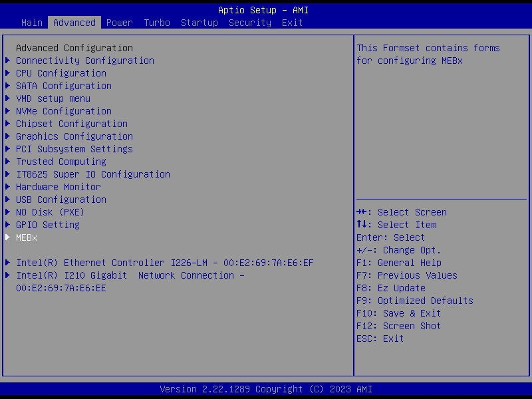Click the 'Select Item' key hint

point(396,225)
